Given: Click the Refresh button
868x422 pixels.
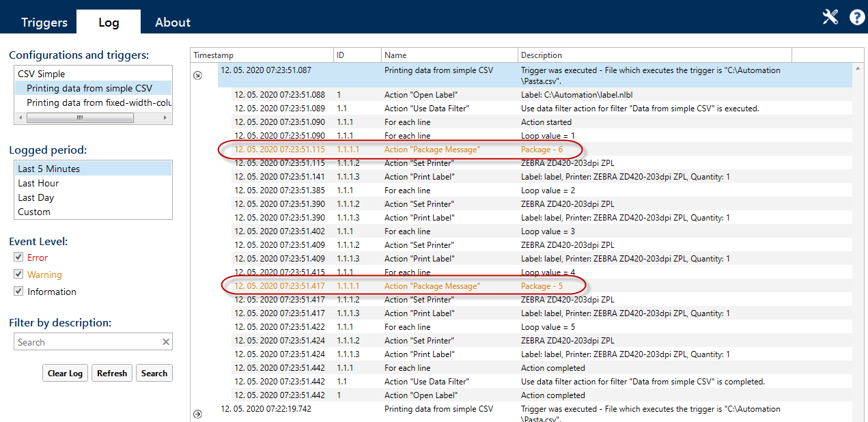Looking at the screenshot, I should click(x=111, y=374).
